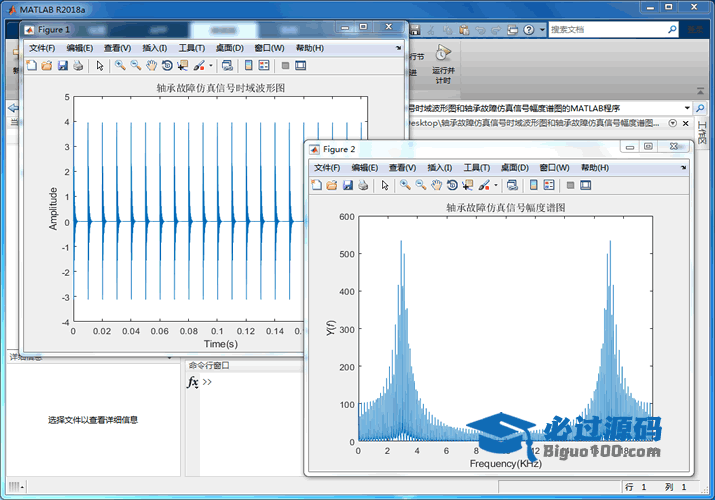Open 文件(F) menu in Figure 1

(42, 48)
